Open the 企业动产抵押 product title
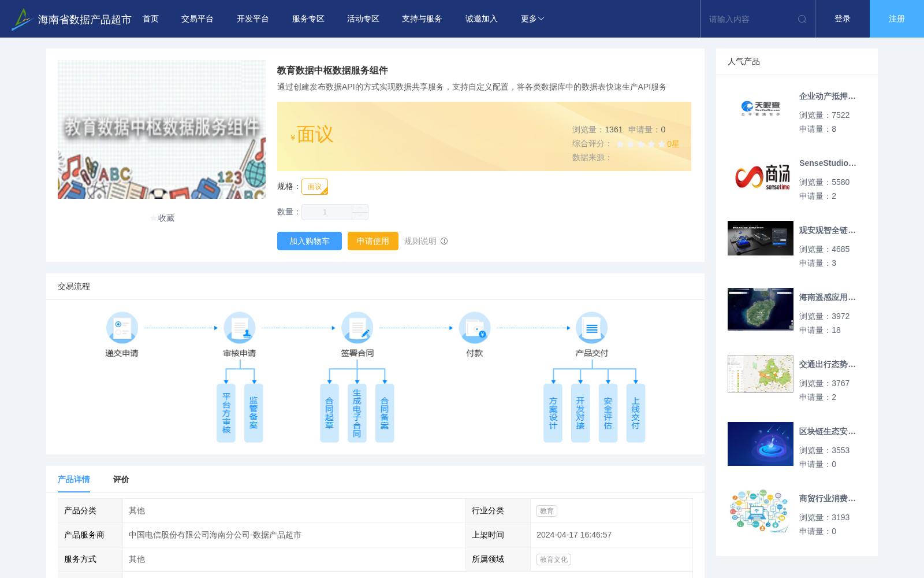The width and height of the screenshot is (924, 578). 828,97
